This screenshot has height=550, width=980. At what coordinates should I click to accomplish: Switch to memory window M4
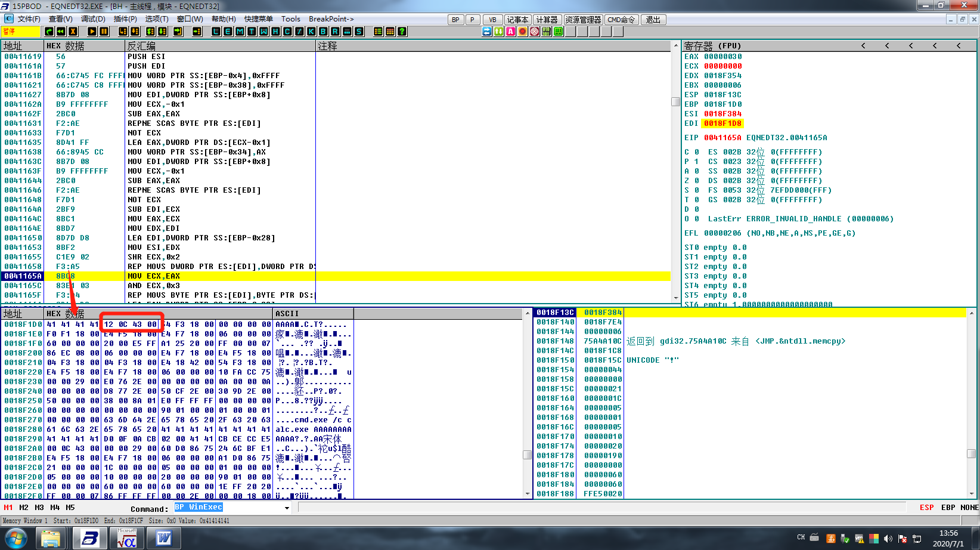(55, 508)
